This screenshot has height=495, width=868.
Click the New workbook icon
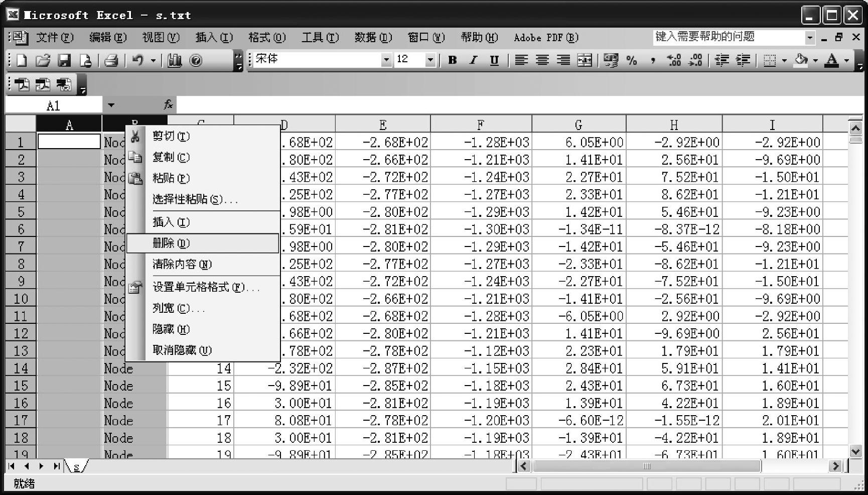[22, 60]
